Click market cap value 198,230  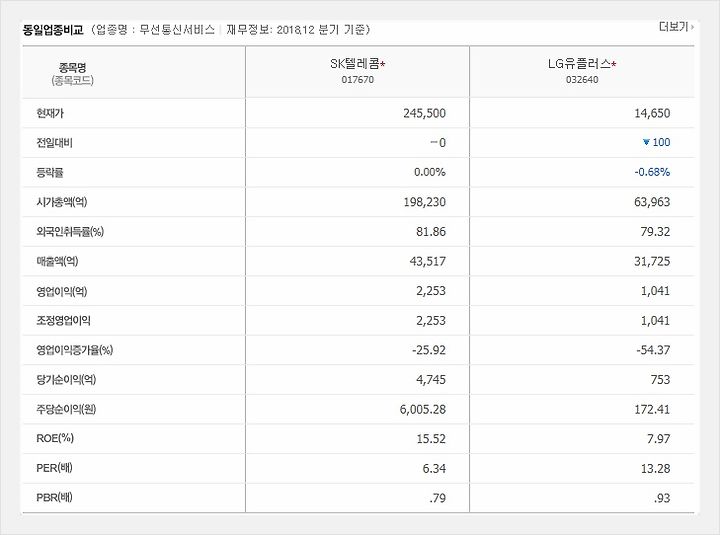[x=424, y=202]
